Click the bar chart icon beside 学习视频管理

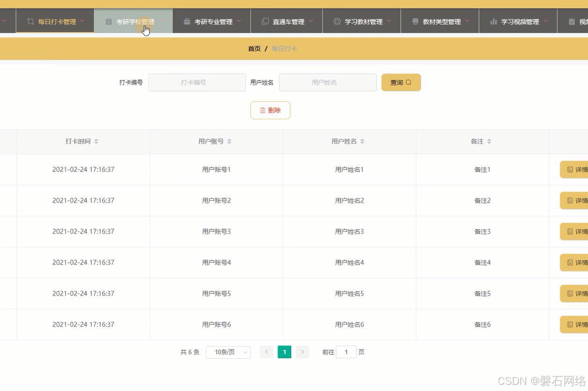493,22
